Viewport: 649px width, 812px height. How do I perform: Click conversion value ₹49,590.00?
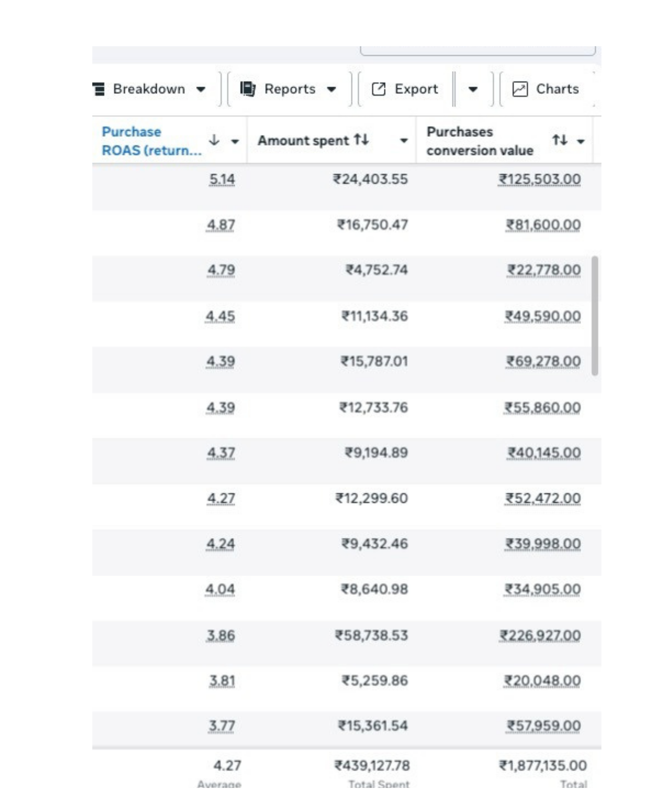point(543,316)
